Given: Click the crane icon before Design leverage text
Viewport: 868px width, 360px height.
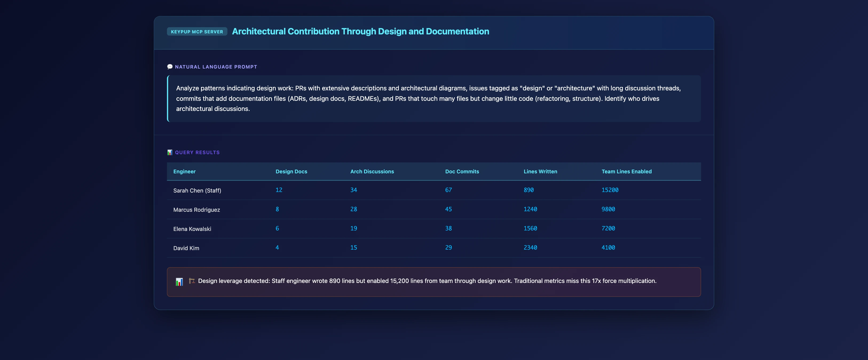Looking at the screenshot, I should [x=192, y=281].
